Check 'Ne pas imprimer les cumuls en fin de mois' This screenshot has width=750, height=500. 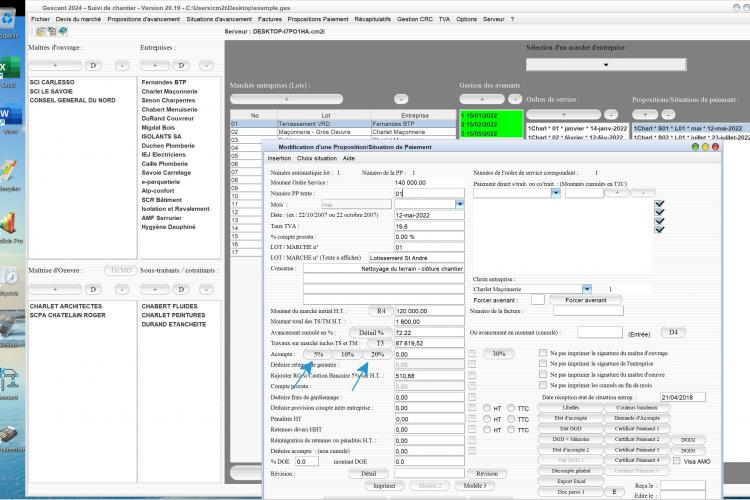click(543, 385)
